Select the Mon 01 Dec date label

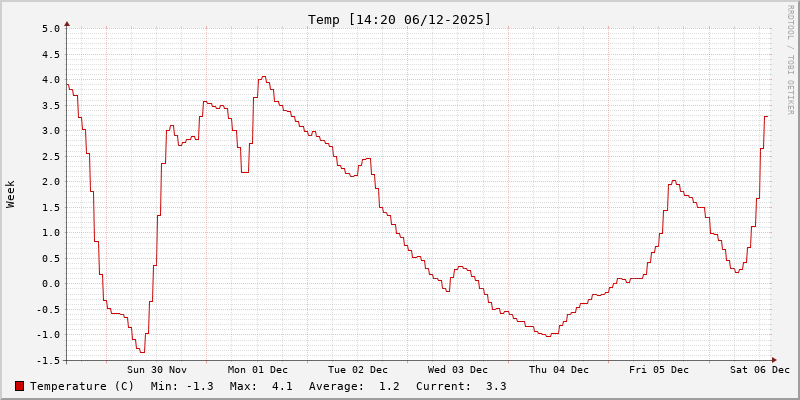[257, 369]
